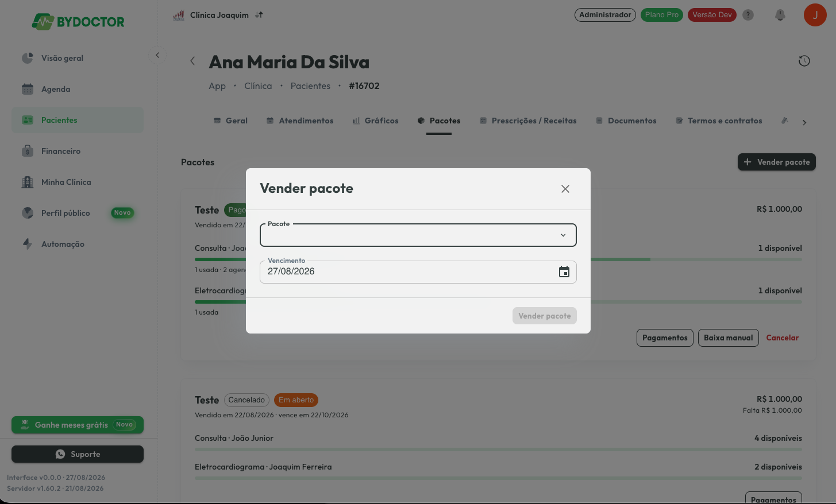Viewport: 836px width, 504px height.
Task: Open the help question mark icon
Action: point(748,15)
